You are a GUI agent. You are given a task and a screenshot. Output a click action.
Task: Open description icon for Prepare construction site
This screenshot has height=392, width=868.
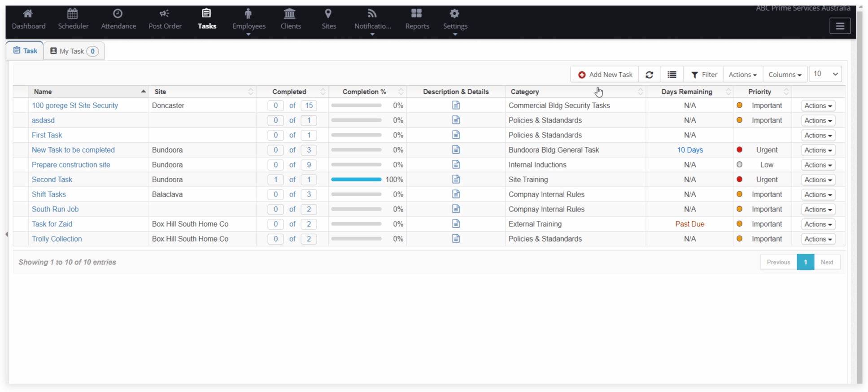(x=456, y=164)
